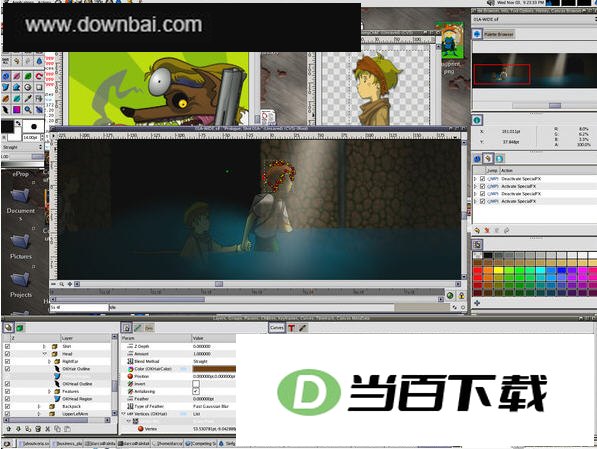Toggle visibility checkbox of Head layer

[7, 354]
